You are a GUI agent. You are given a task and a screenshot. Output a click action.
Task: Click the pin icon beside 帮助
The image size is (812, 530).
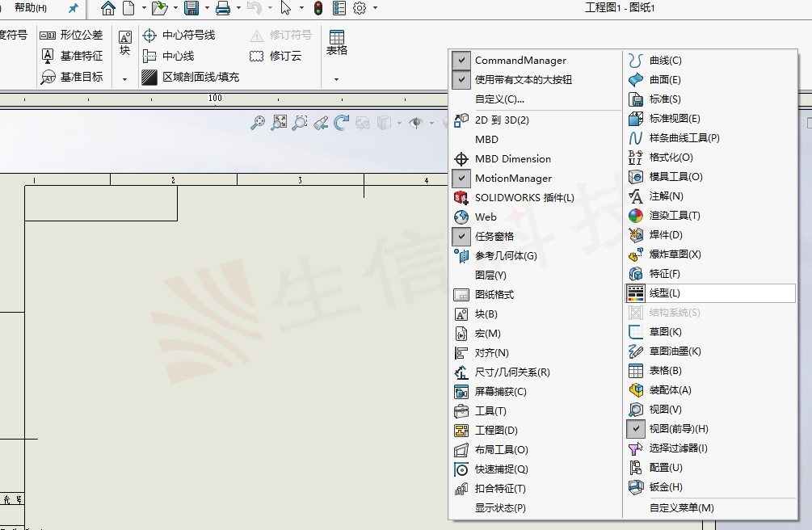coord(73,8)
